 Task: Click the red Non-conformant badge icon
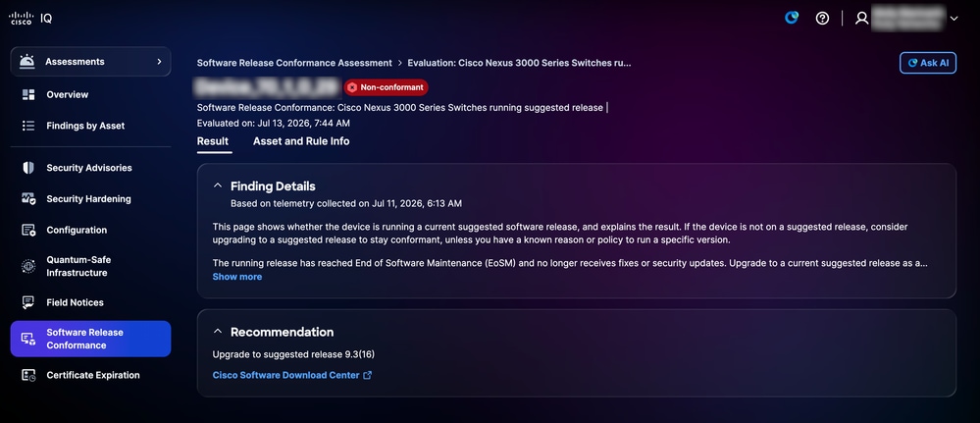pos(352,87)
